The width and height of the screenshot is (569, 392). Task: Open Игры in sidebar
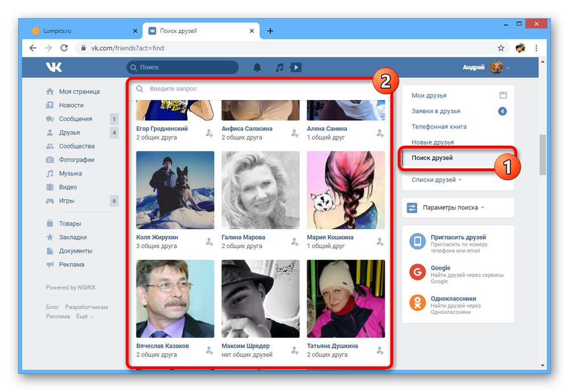coord(67,201)
